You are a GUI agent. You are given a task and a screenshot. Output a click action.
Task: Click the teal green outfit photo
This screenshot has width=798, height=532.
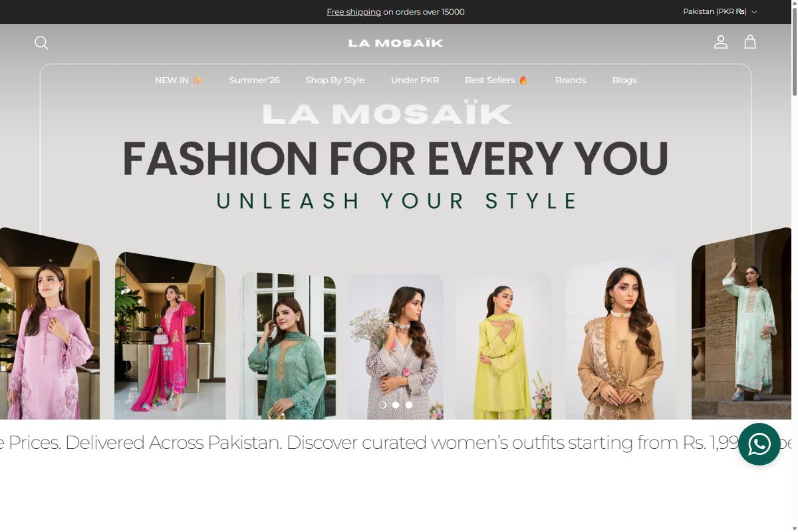(x=288, y=346)
